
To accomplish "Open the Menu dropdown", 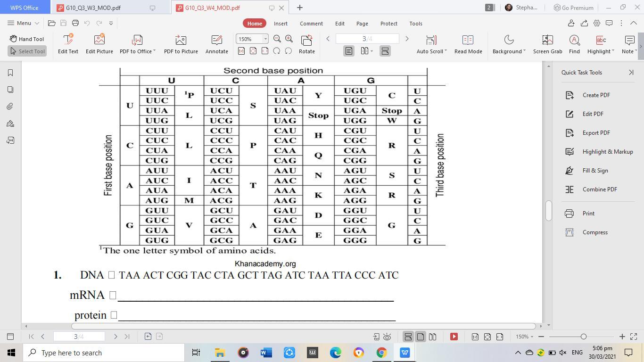I will (24, 23).
